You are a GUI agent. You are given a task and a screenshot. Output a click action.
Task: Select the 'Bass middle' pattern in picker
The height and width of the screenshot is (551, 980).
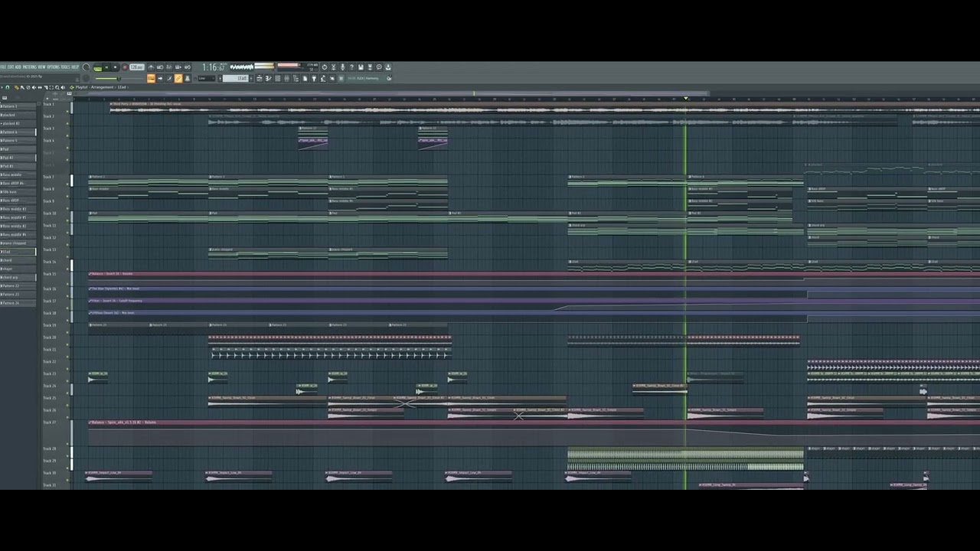18,174
